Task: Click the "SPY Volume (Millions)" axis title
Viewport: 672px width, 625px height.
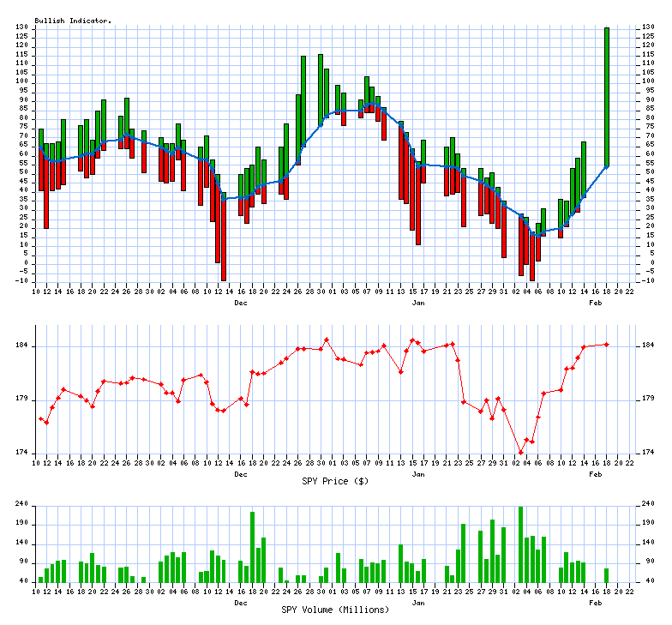Action: (335, 610)
